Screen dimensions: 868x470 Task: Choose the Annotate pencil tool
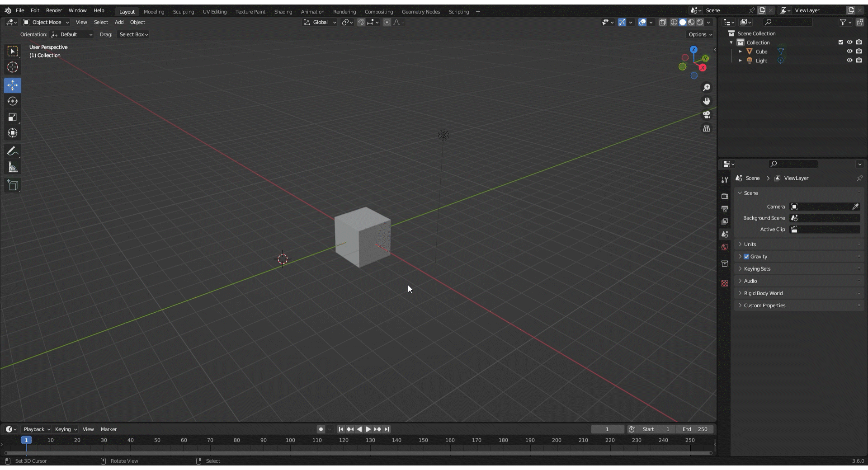13,151
